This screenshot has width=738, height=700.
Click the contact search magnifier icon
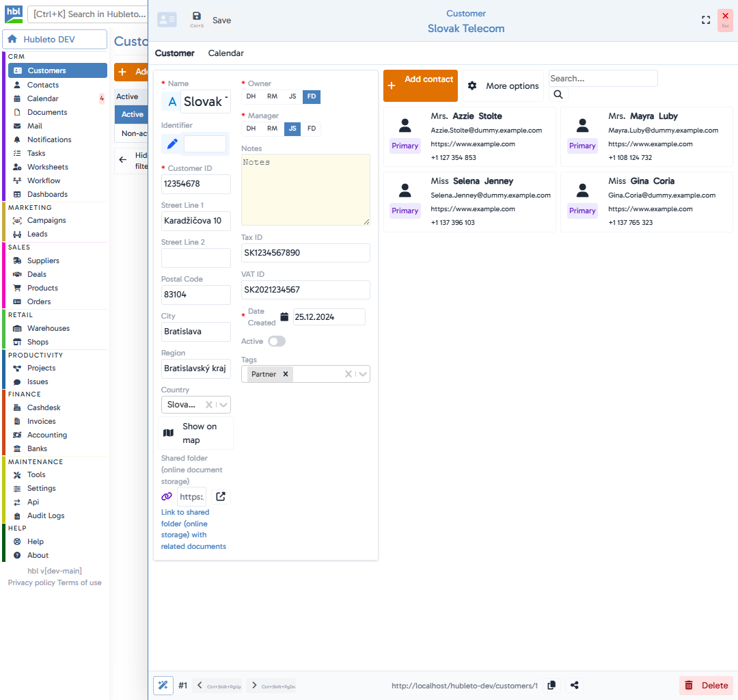(x=558, y=95)
